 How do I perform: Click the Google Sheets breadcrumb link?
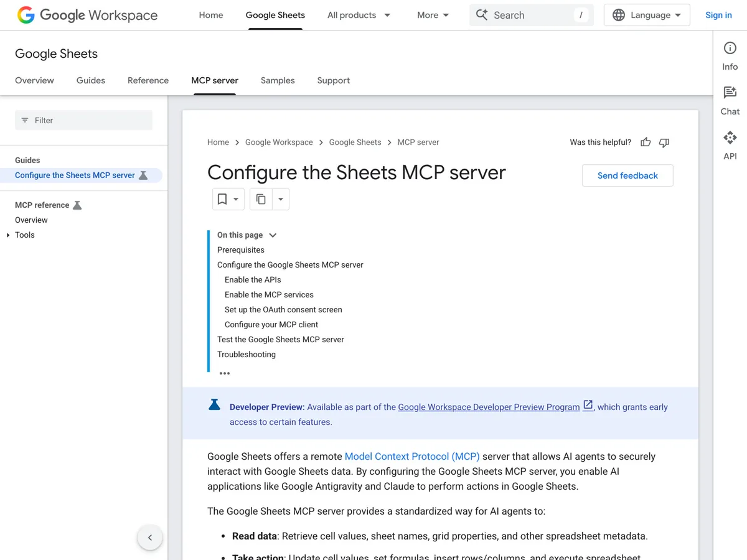click(x=355, y=142)
